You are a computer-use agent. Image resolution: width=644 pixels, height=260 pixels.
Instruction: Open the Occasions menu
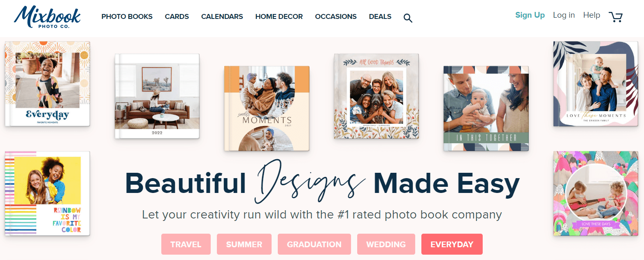(x=336, y=17)
